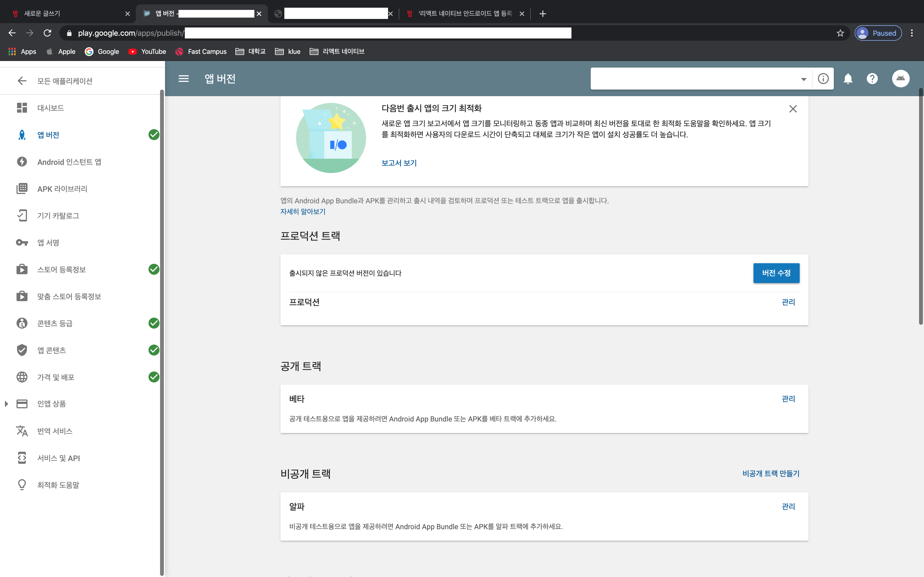Open 대시보드 dashboard sidebar icon

(x=22, y=108)
